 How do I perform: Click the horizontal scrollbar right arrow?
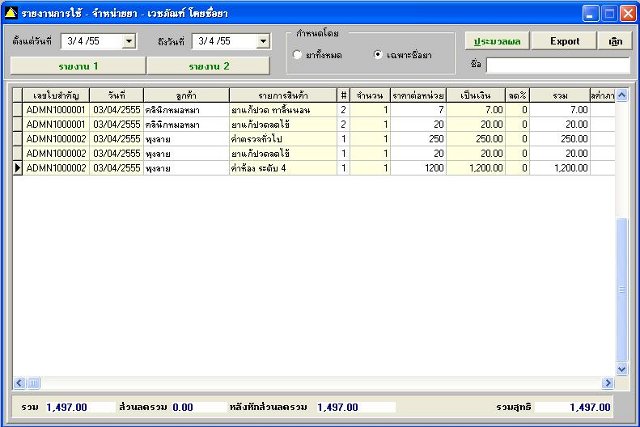pyautogui.click(x=608, y=383)
